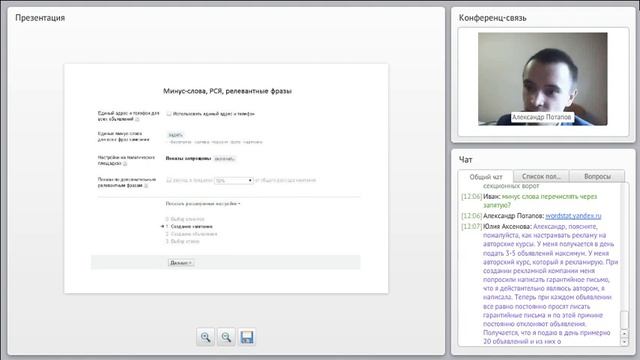Click the Изменить button for thematic sites
This screenshot has width=640, height=360.
click(x=224, y=158)
